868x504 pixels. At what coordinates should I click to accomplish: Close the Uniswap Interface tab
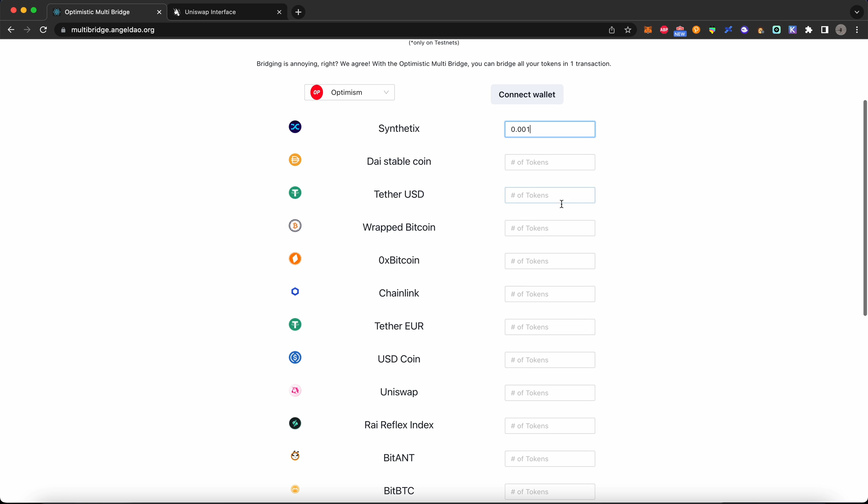(279, 12)
